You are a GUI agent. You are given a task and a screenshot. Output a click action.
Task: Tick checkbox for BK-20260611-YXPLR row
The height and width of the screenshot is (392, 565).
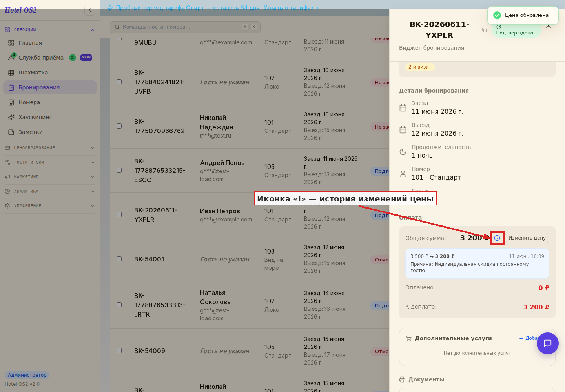point(119,215)
